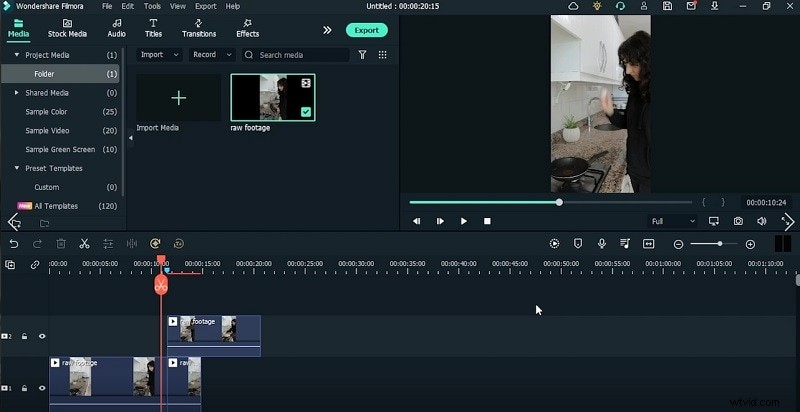This screenshot has width=800, height=412.
Task: Open the Export menu
Action: pos(206,6)
